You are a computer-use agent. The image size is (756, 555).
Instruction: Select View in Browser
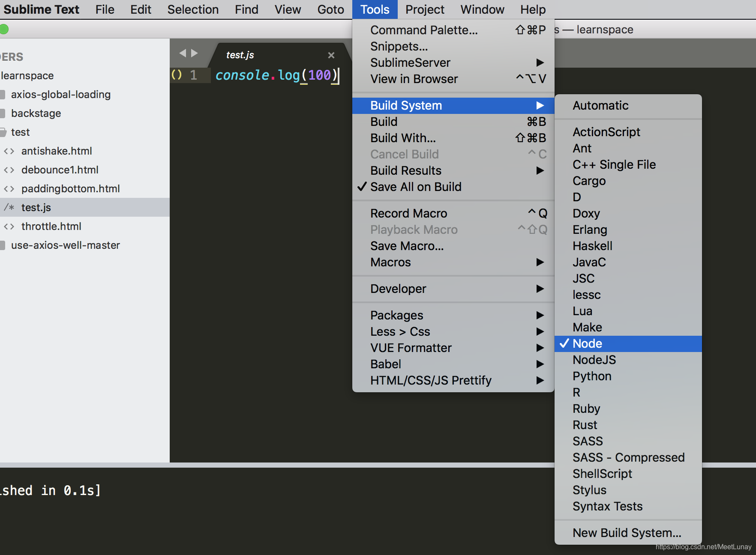tap(453, 79)
